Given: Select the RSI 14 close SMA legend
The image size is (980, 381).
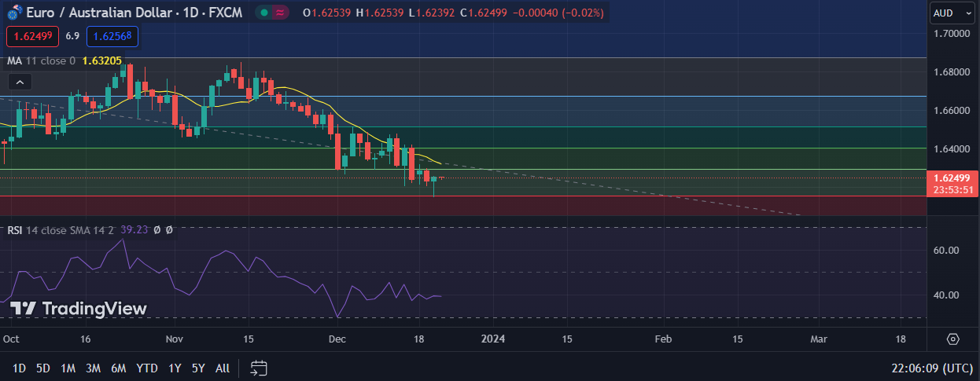Looking at the screenshot, I should click(61, 230).
